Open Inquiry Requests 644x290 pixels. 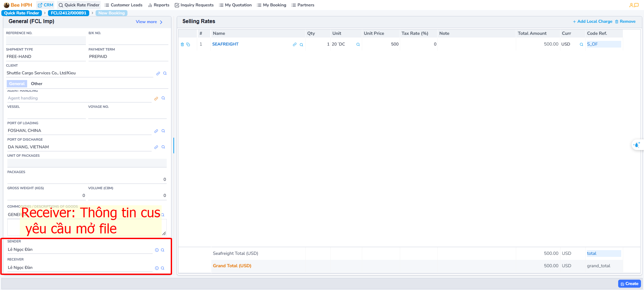194,5
